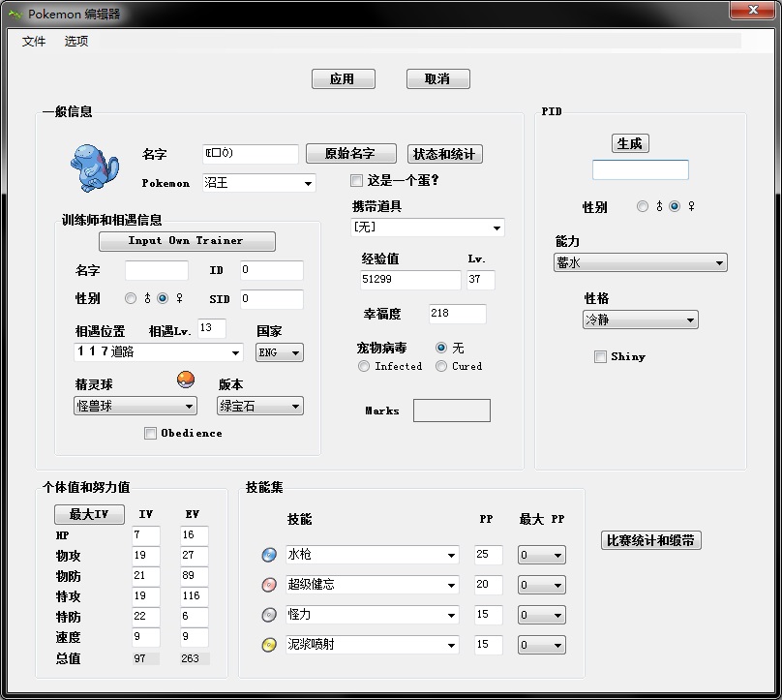Click the 取消 cancel button

437,78
